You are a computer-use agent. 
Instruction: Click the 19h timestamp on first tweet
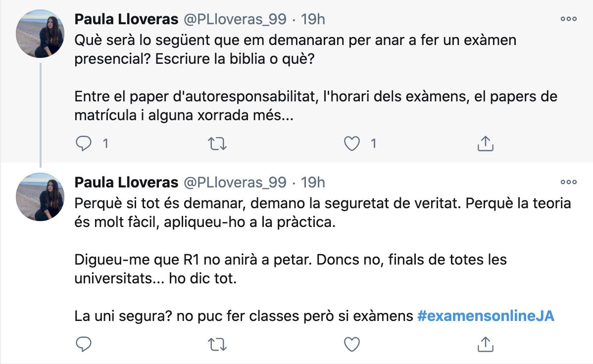[313, 19]
